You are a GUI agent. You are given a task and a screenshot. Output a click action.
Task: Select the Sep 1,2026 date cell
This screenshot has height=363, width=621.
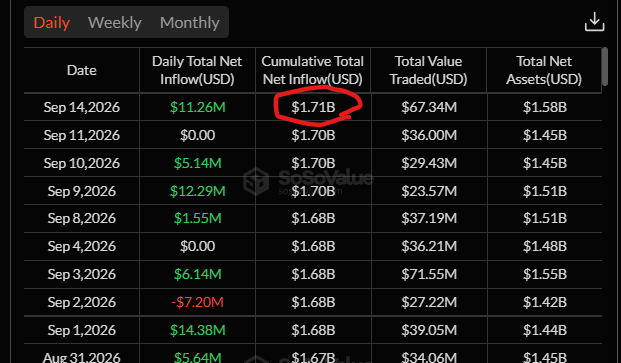coord(82,330)
